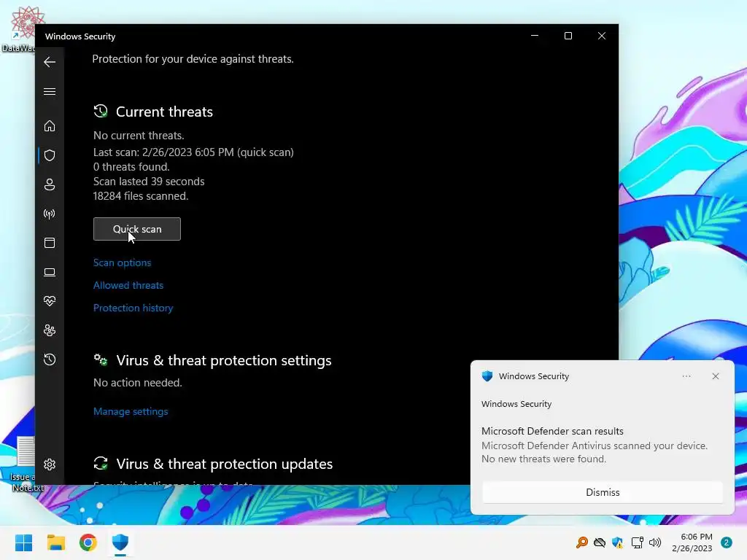The height and width of the screenshot is (560, 747).
Task: Open App & browser control icon
Action: [50, 243]
